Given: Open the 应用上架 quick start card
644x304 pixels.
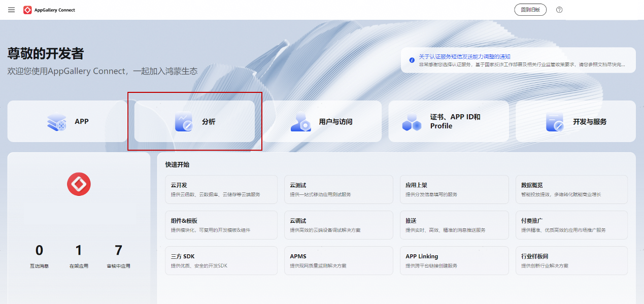Looking at the screenshot, I should coord(454,189).
